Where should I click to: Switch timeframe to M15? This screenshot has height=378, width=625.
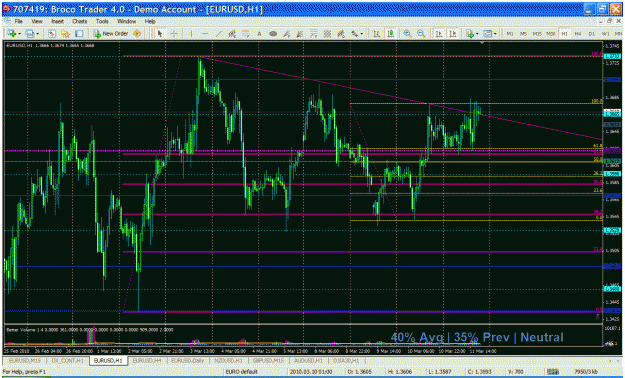point(537,34)
